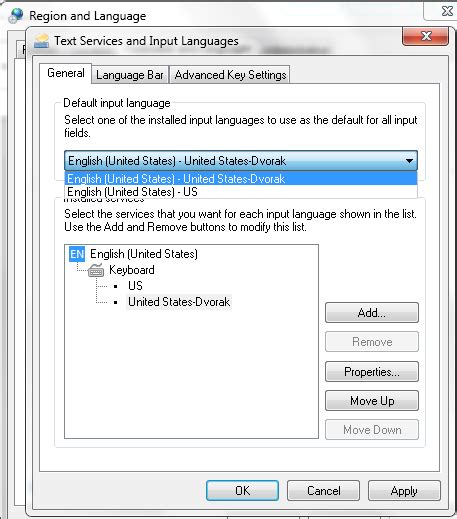This screenshot has height=519, width=457.
Task: Open keyboard layout Properties...
Action: click(x=372, y=372)
